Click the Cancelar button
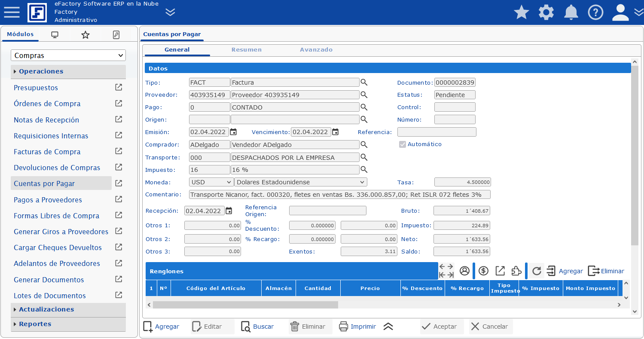Image resolution: width=644 pixels, height=339 pixels. (x=491, y=327)
